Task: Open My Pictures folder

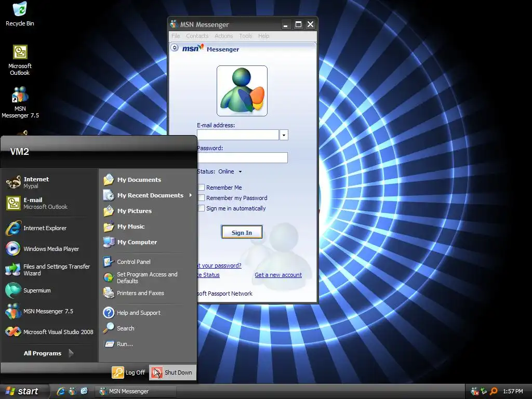Action: pyautogui.click(x=148, y=211)
